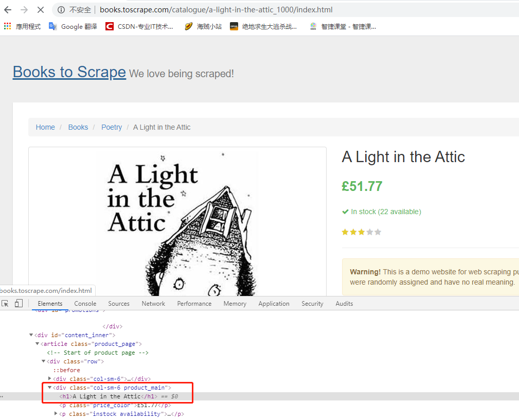
Task: Click the browser forward arrow
Action: click(x=23, y=9)
